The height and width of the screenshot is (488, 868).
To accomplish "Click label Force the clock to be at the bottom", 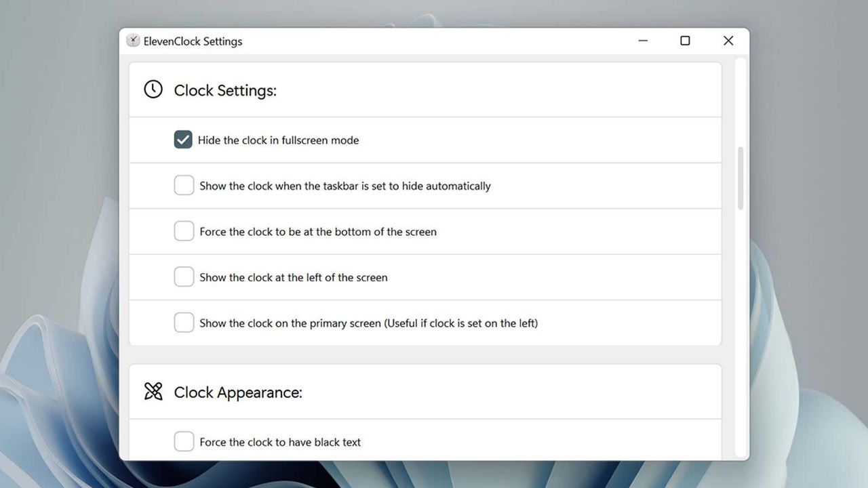I will point(318,232).
